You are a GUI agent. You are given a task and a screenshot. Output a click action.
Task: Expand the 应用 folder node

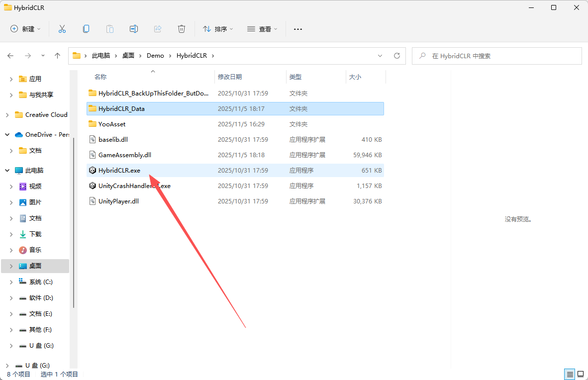point(11,79)
